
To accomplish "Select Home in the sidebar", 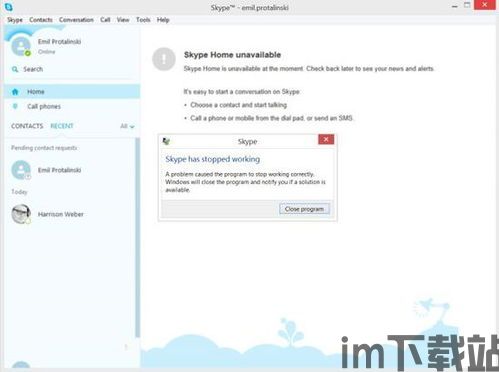I will click(72, 92).
